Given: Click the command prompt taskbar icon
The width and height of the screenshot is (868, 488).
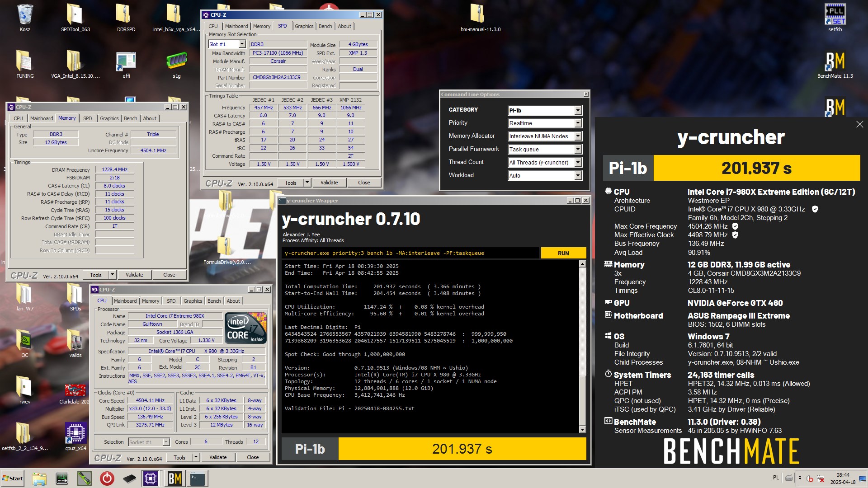Looking at the screenshot, I should click(198, 479).
